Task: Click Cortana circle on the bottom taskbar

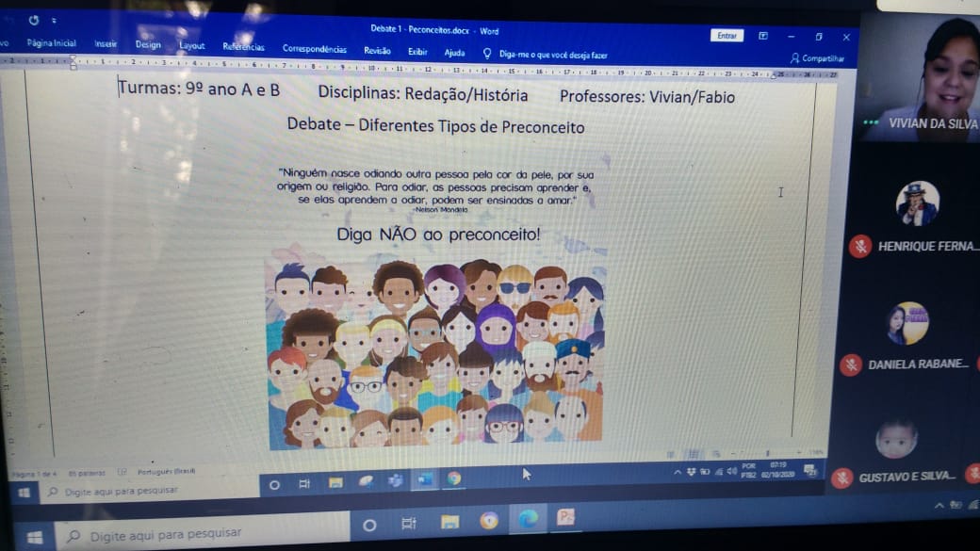Action: pos(369,526)
